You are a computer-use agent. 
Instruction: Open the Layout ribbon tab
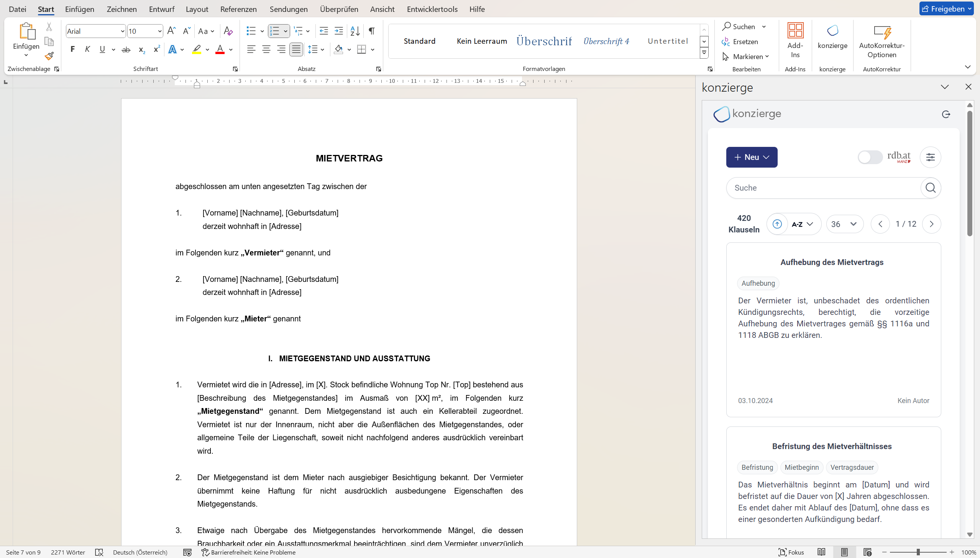pos(197,9)
